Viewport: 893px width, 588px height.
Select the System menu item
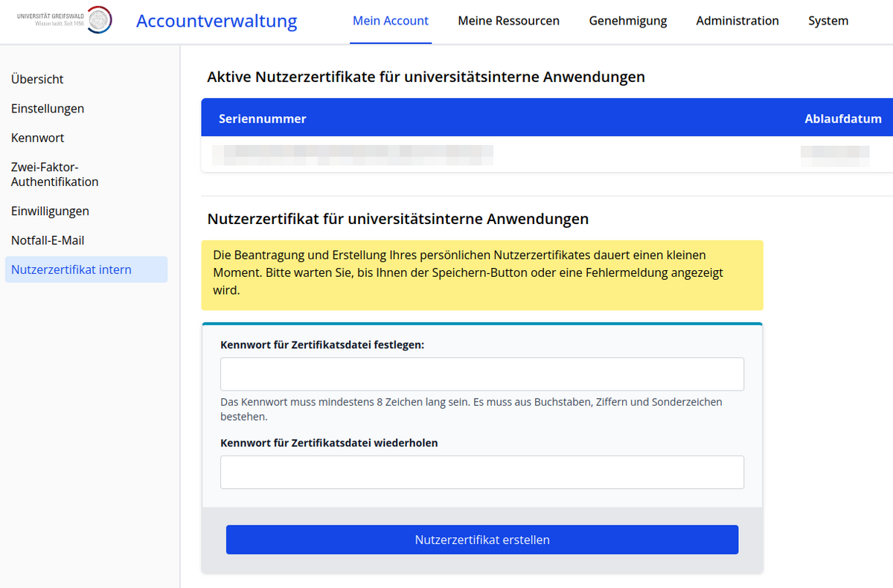point(828,21)
